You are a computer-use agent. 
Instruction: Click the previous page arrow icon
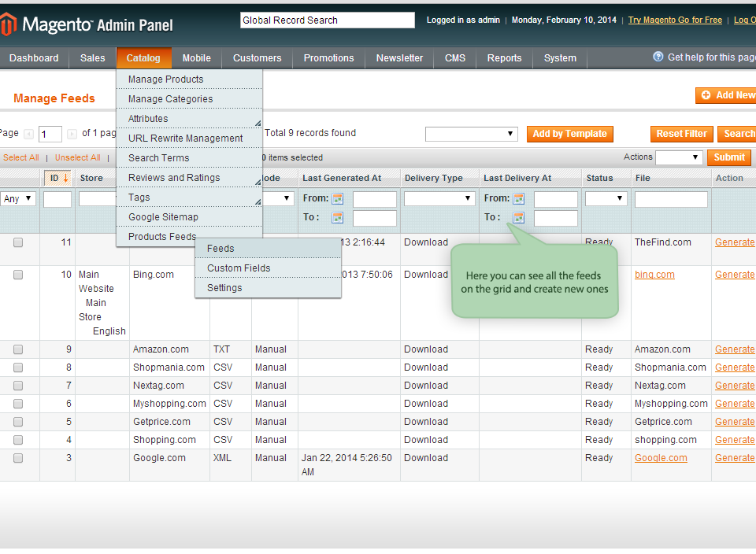click(x=29, y=134)
